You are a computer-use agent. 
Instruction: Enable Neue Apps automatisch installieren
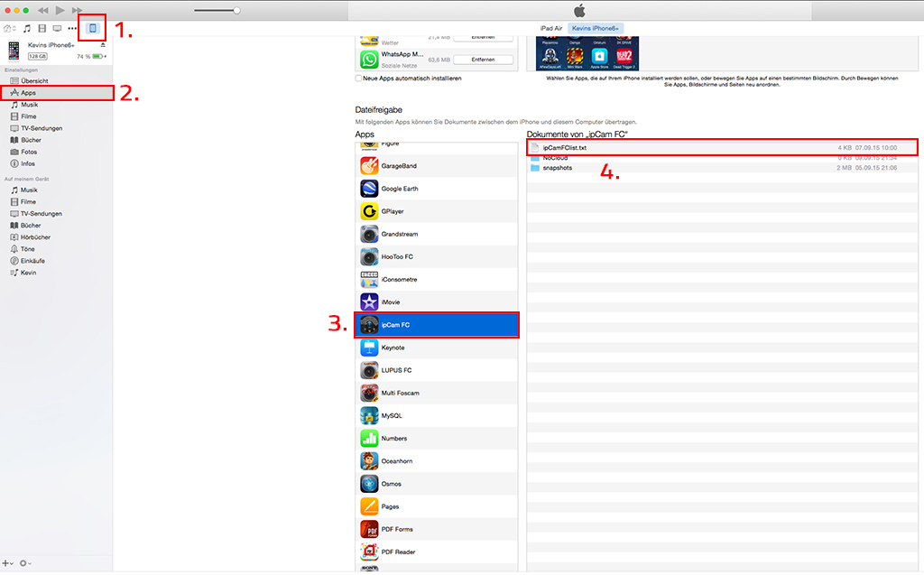pos(358,78)
